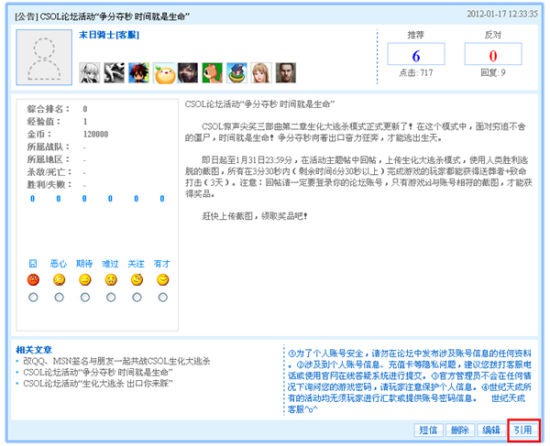
Task: Select the white-haired anime girl avatar icon
Action: coord(89,73)
